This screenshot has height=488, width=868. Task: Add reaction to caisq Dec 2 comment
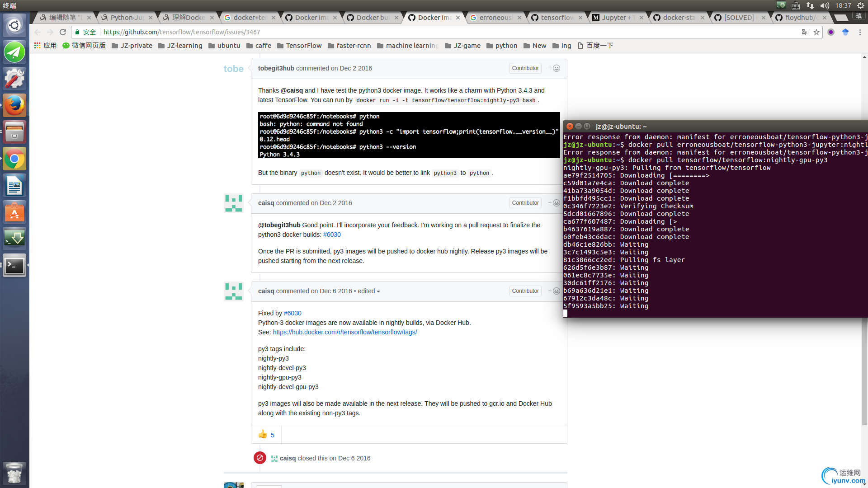pos(554,203)
